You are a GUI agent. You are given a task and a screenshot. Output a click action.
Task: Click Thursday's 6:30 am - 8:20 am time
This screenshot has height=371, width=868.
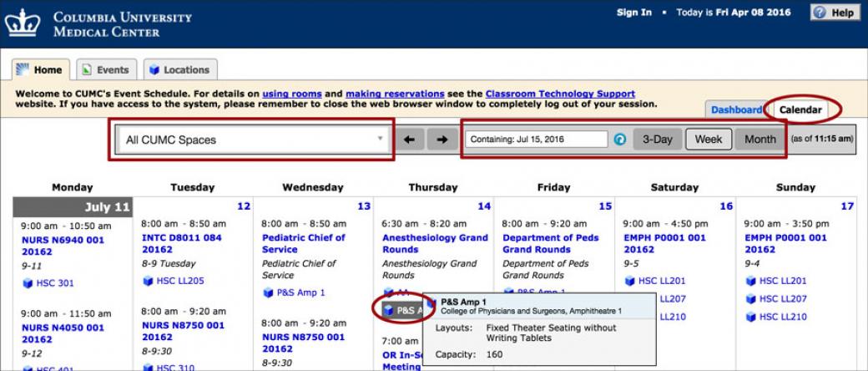[424, 223]
